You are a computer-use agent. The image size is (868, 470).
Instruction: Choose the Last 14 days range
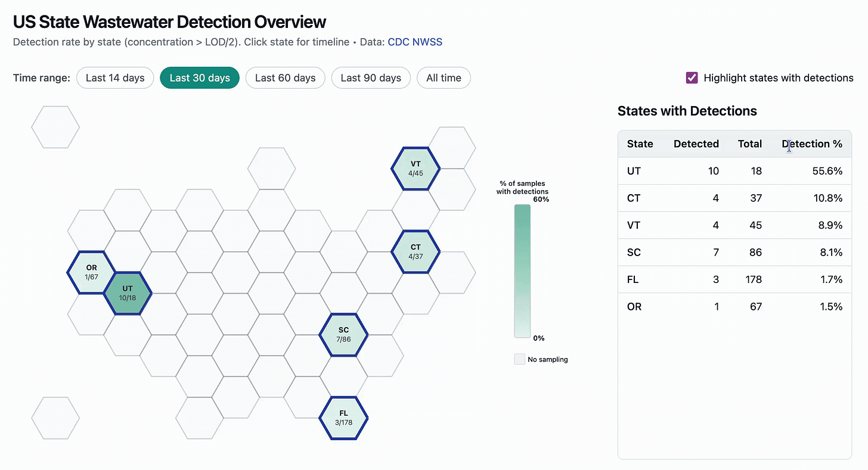[115, 78]
